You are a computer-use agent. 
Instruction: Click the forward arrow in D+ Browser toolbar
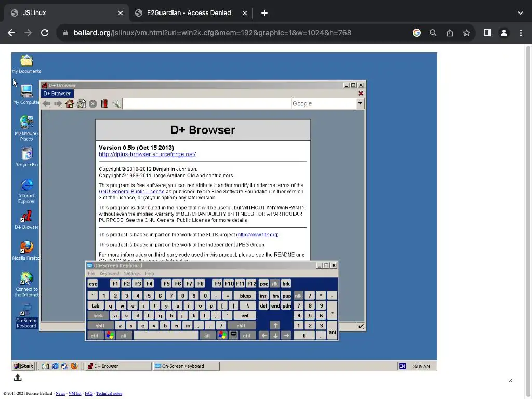point(58,104)
